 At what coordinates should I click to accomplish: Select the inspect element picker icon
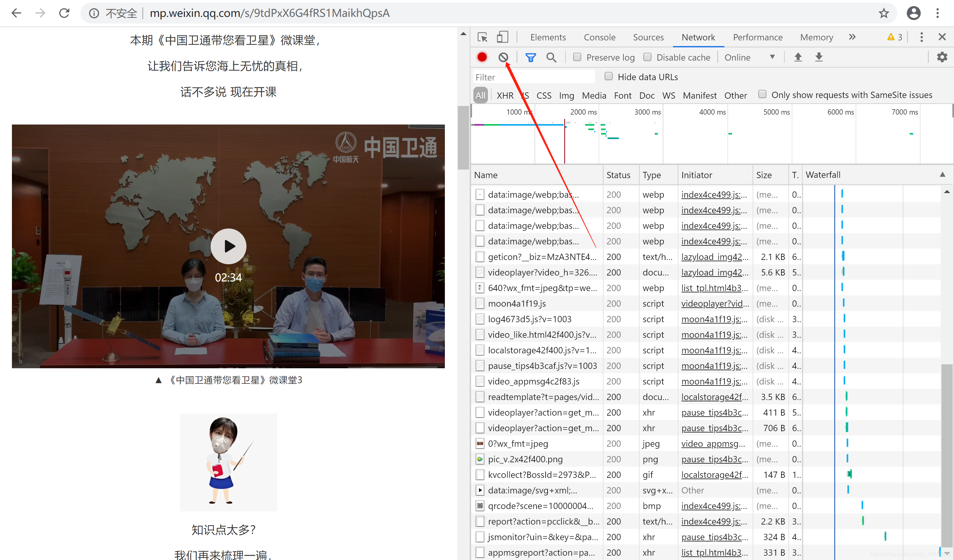point(482,37)
